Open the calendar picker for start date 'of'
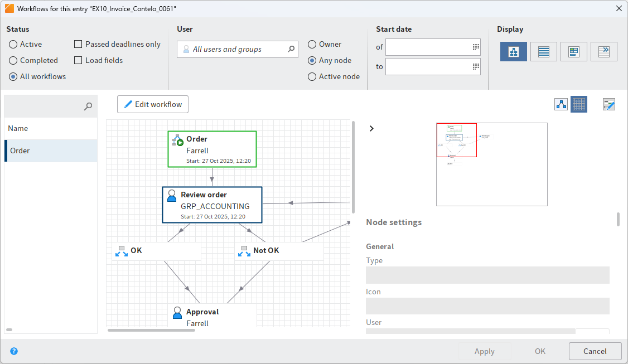The width and height of the screenshot is (628, 364). coord(475,47)
